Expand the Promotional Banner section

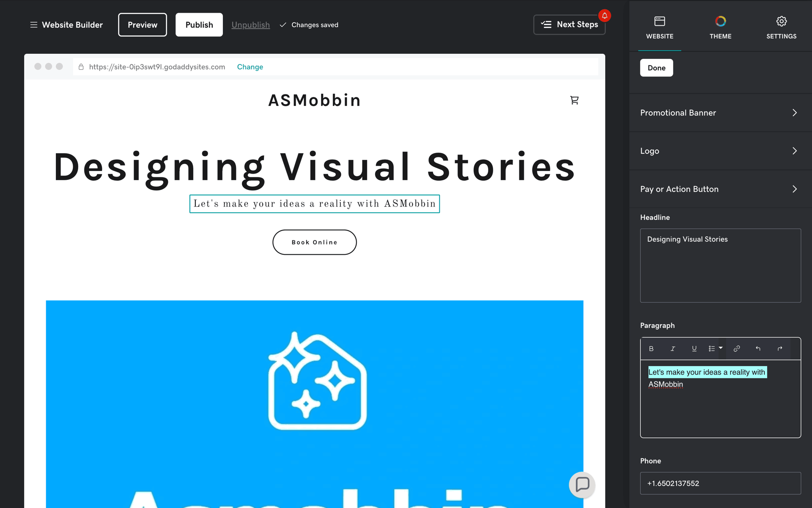click(x=720, y=113)
